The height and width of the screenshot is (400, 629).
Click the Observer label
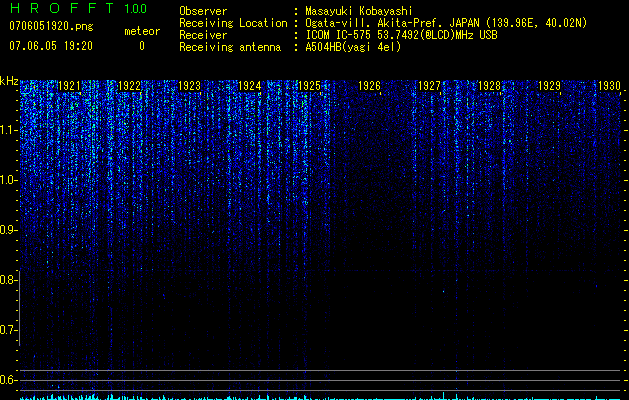pos(203,11)
